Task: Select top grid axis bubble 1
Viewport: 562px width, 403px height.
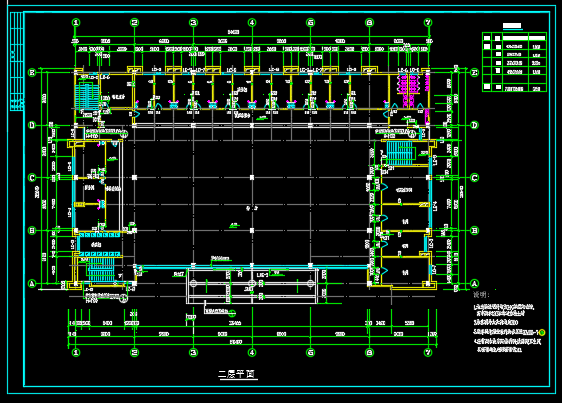Action: 76,23
